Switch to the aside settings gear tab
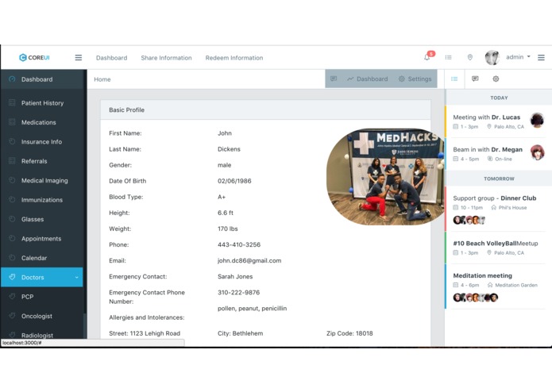552x392 pixels. point(496,79)
